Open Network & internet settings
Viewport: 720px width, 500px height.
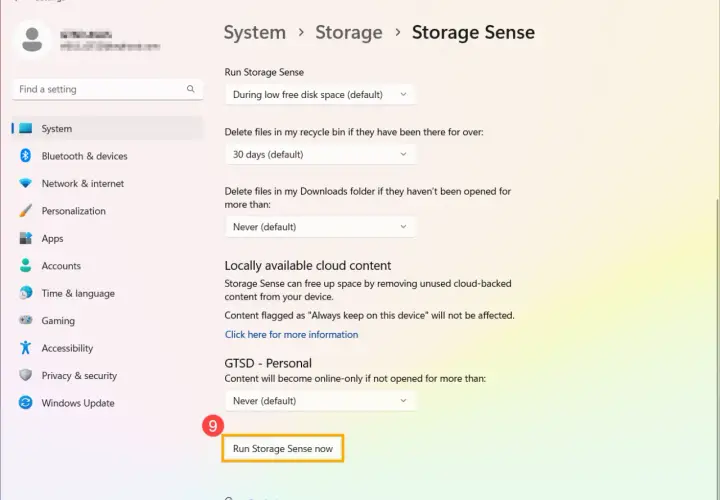click(x=107, y=183)
